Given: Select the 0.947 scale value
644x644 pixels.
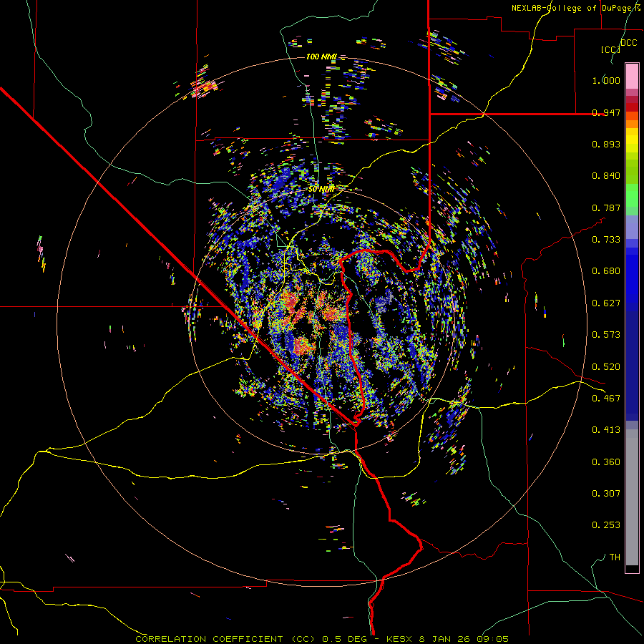Looking at the screenshot, I should (x=606, y=112).
